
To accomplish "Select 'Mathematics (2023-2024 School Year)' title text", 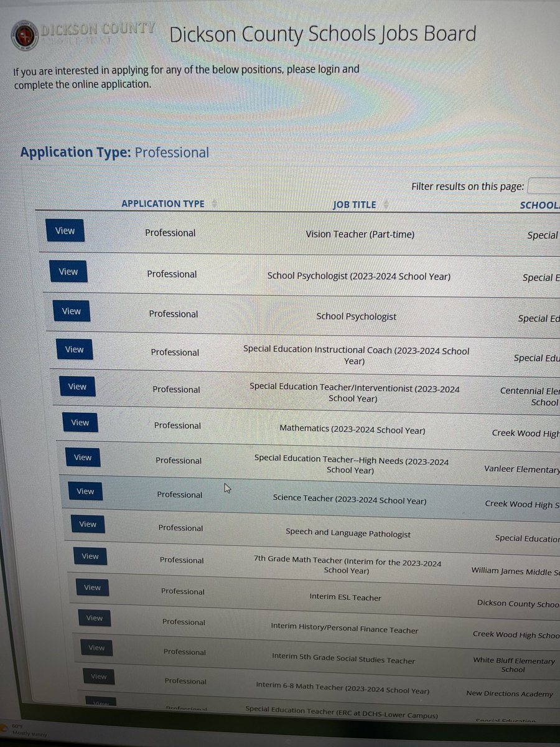I will (352, 430).
